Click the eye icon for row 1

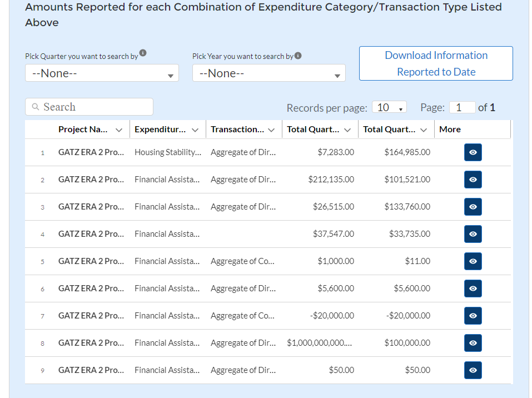473,152
